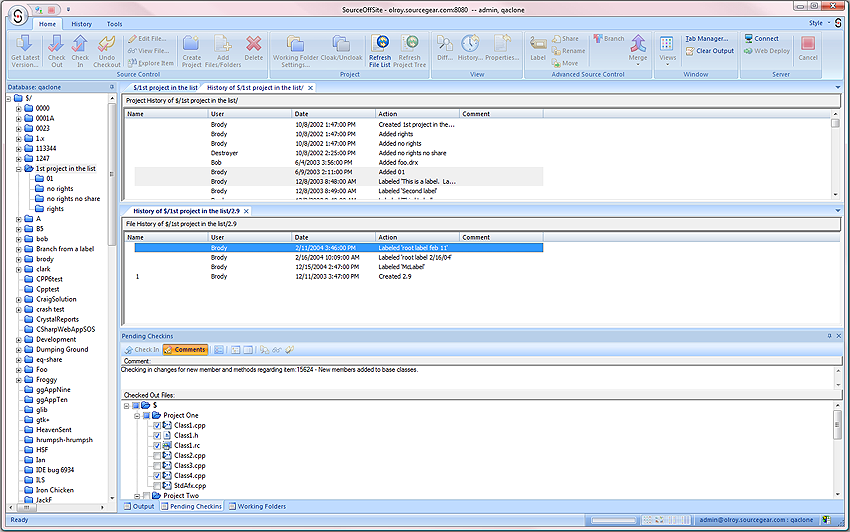This screenshot has height=532, width=850.
Task: Collapse the '1st project in the list' folder
Action: coord(19,169)
